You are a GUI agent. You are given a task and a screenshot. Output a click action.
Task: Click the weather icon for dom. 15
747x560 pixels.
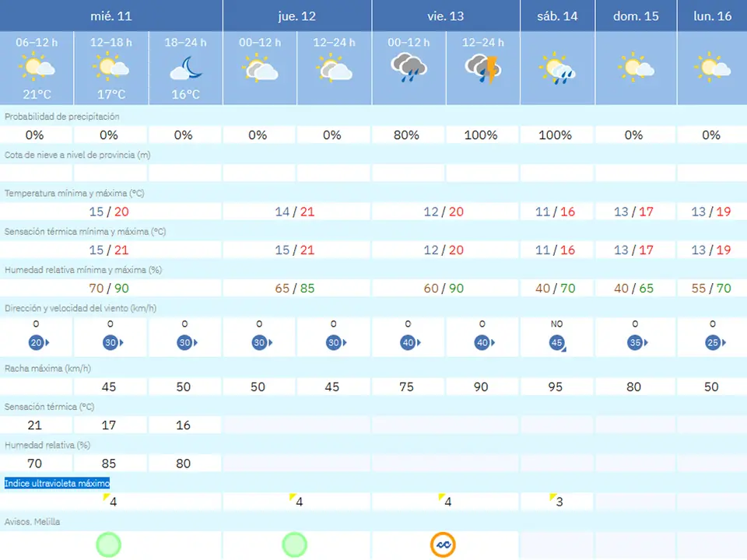point(636,67)
